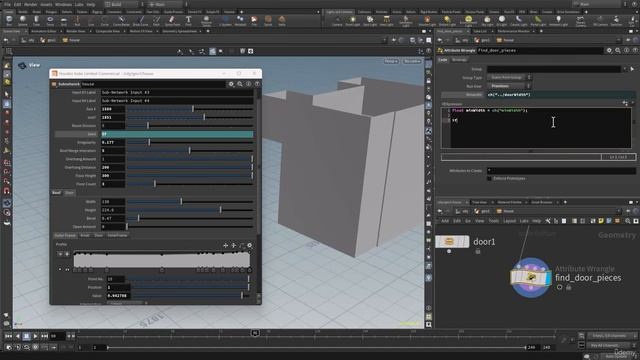Viewport: 640px width, 360px height.
Task: Select the File shelf tool
Action: click(254, 21)
